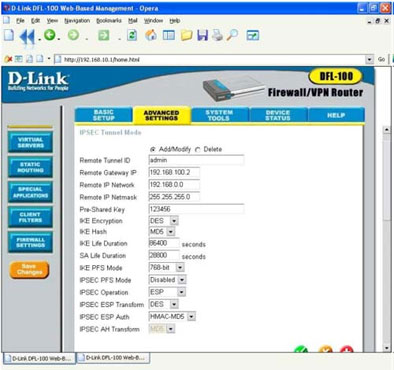Click the Save floppy disk icon
The image size is (394, 370).
click(x=202, y=35)
